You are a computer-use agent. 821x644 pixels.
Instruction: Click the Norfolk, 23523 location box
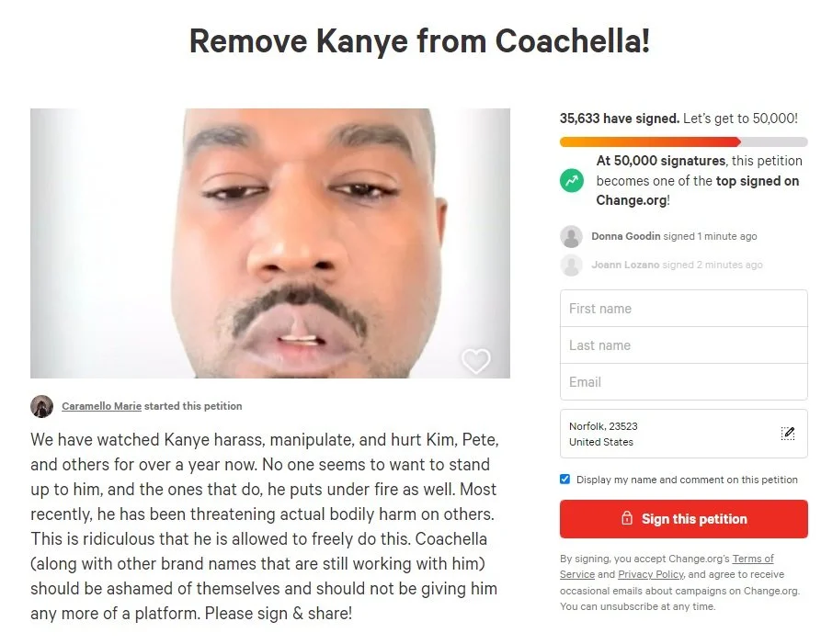(x=683, y=434)
